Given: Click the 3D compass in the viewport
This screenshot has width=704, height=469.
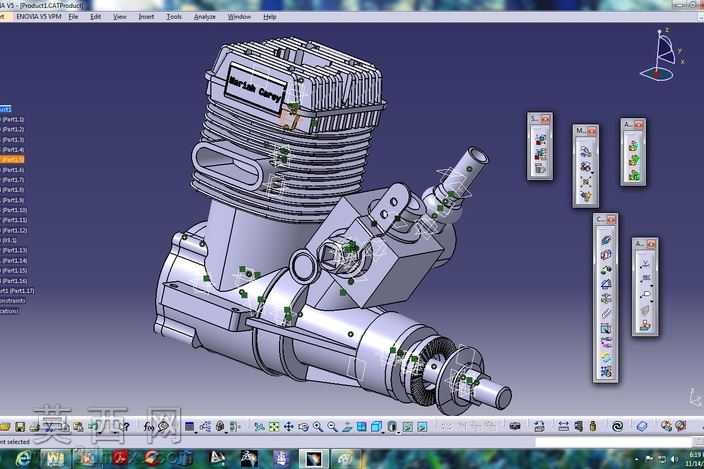Looking at the screenshot, I should [x=660, y=56].
